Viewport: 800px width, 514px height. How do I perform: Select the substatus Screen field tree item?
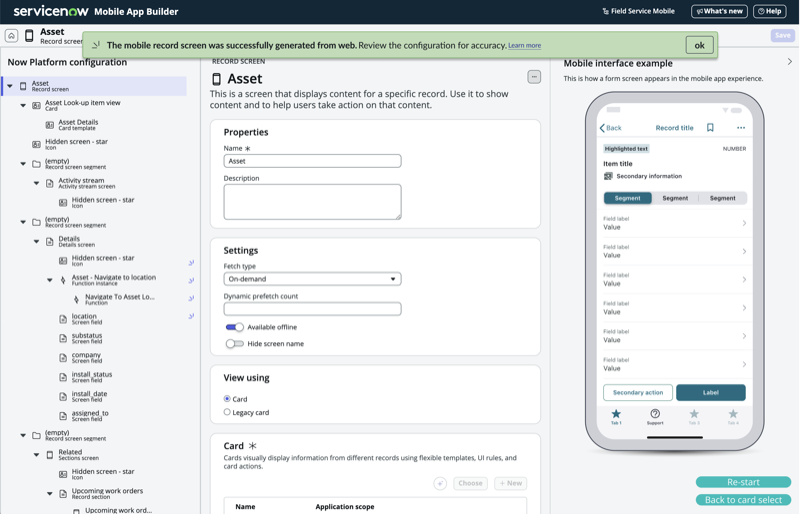coord(87,338)
